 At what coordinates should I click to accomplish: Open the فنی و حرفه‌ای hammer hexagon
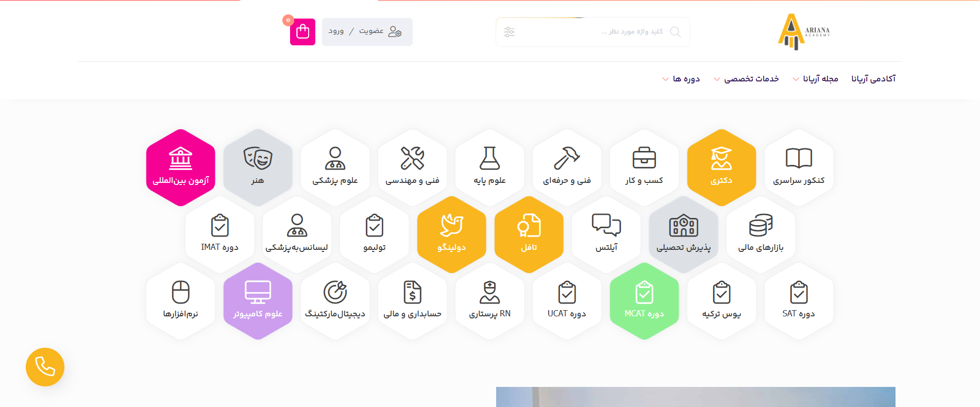tap(567, 167)
